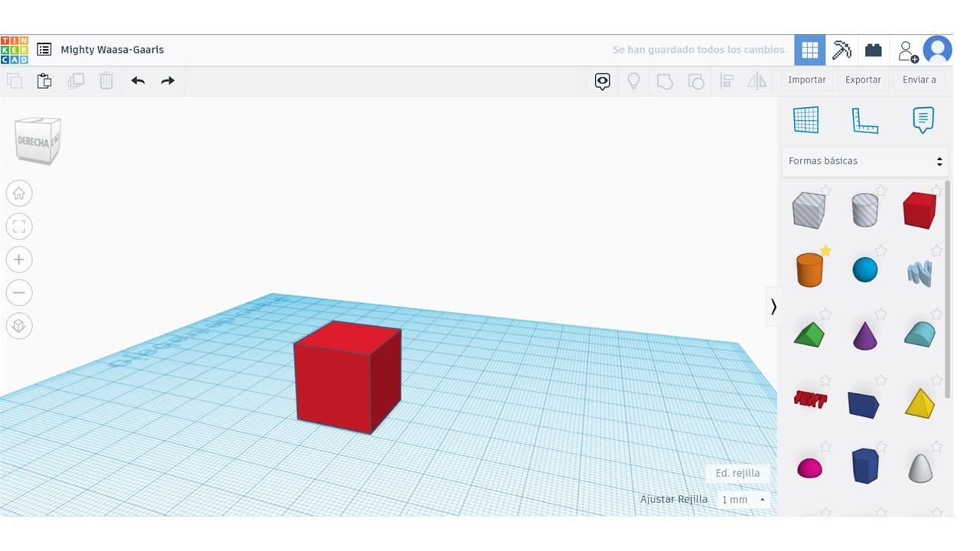
Task: Undo the last action
Action: click(138, 80)
